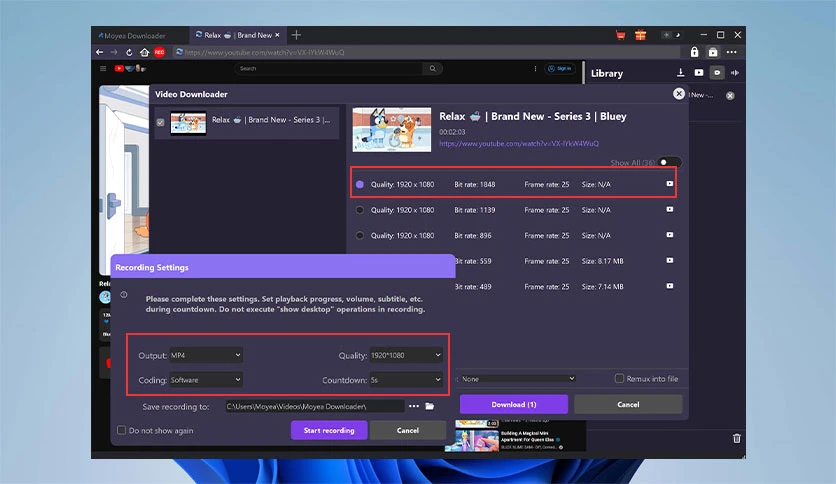Open the home page via house icon
Viewport: 836px width, 484px height.
144,52
